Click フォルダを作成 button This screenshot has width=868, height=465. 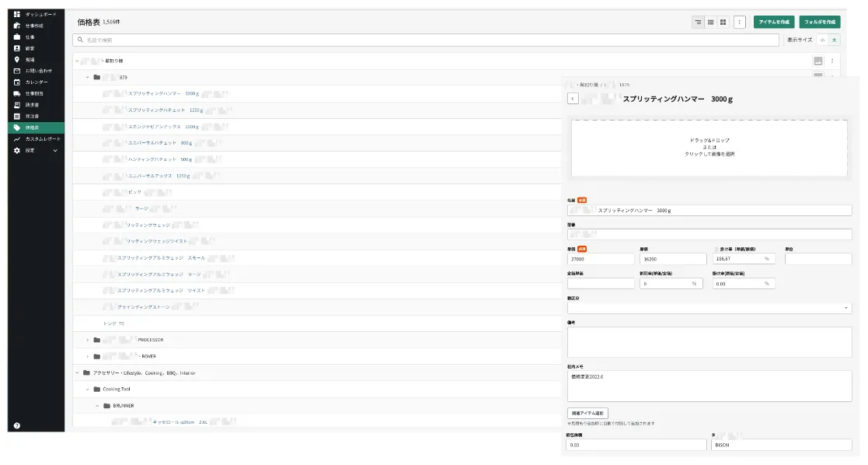820,23
